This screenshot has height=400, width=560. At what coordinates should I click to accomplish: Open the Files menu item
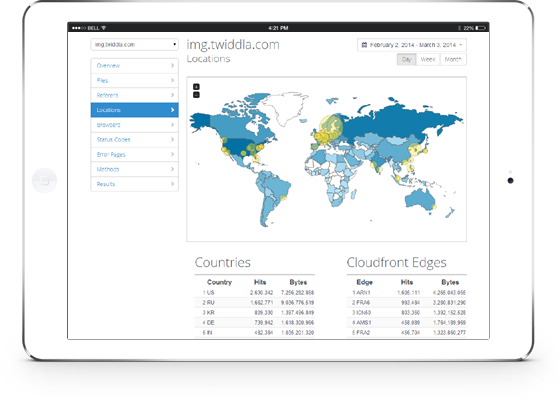(x=134, y=81)
